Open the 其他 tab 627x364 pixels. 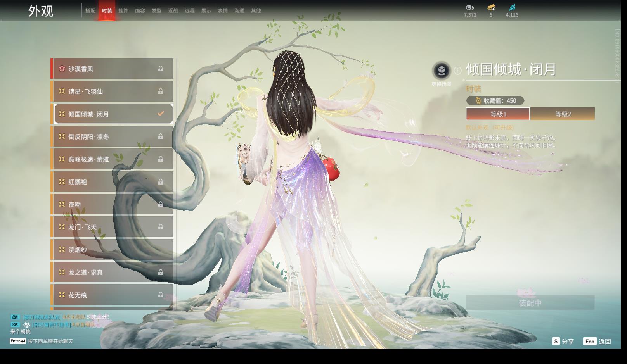coord(256,10)
